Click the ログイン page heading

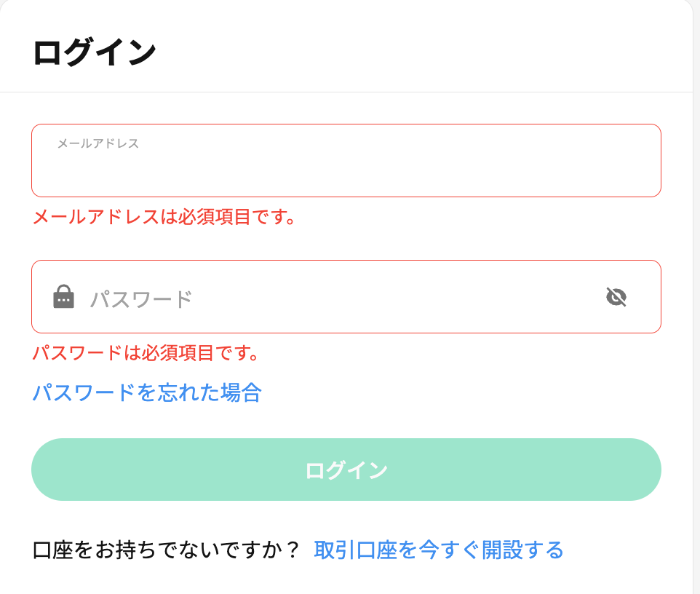click(x=94, y=52)
